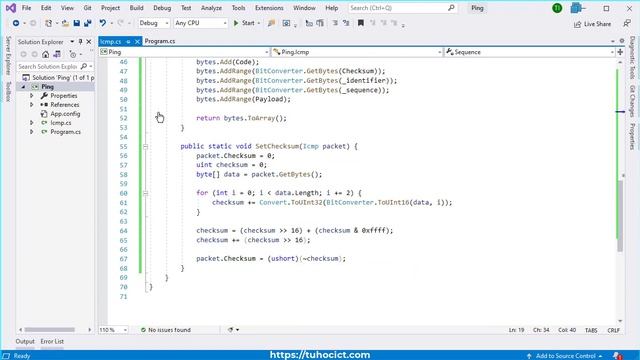
Task: Select App.config in Solution Explorer
Action: [65, 114]
